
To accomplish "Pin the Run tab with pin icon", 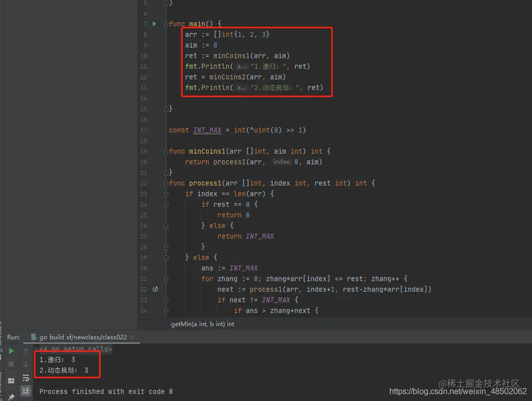I will coord(11,396).
